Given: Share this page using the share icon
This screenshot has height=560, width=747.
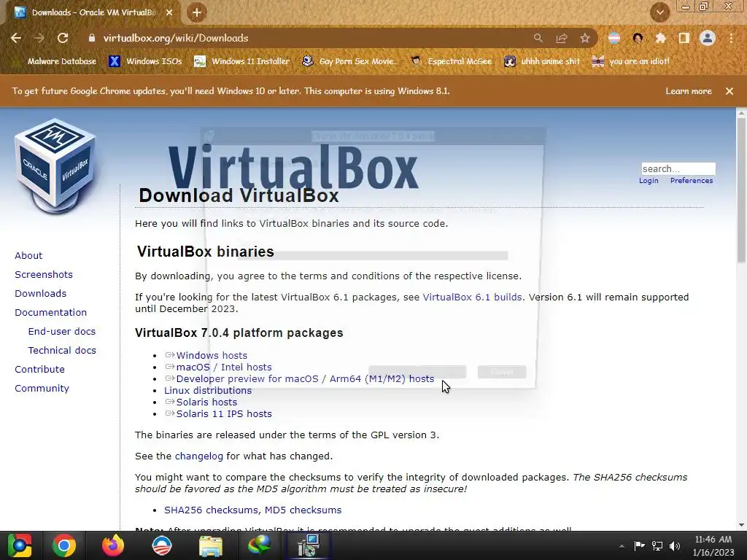Looking at the screenshot, I should [562, 38].
